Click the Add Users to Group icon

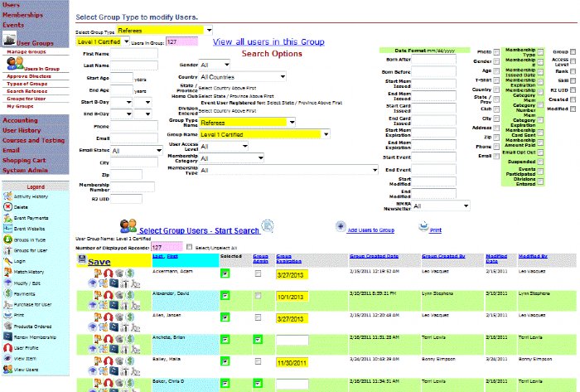pos(341,225)
